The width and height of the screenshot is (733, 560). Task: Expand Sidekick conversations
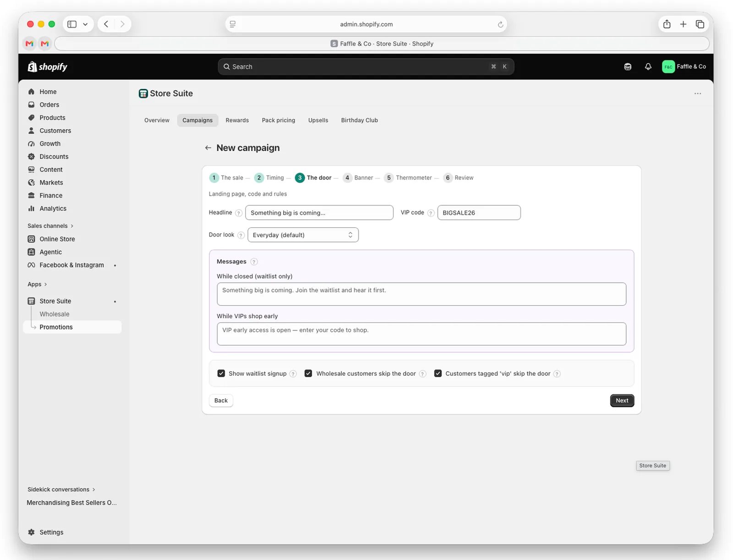tap(61, 490)
